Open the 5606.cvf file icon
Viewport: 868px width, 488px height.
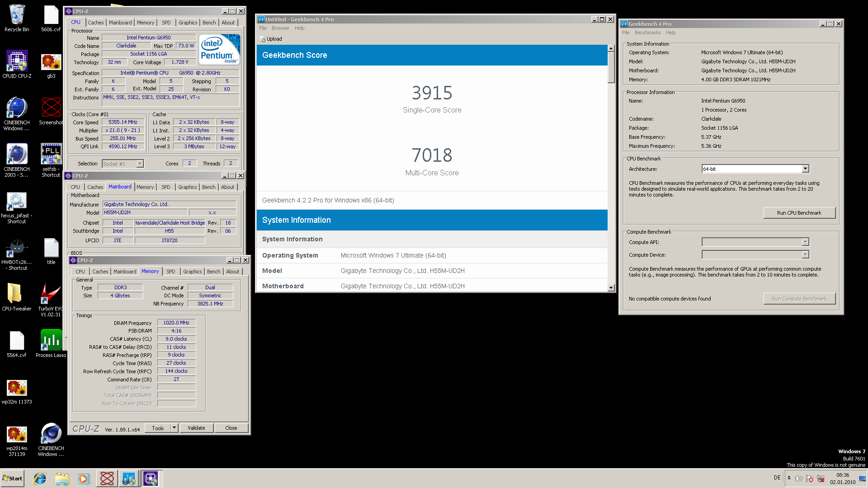[51, 18]
